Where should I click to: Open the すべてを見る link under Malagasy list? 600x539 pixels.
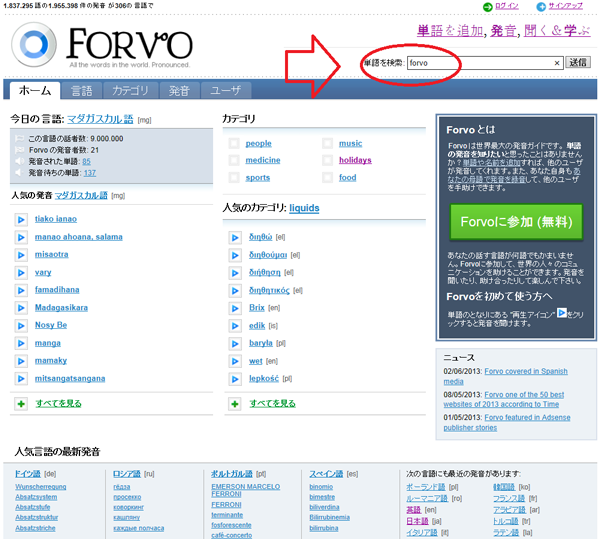click(58, 404)
